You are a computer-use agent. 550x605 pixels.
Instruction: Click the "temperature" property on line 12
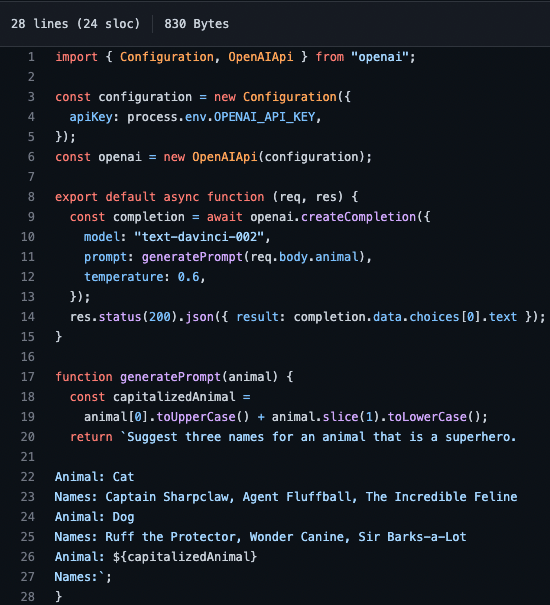tap(124, 277)
